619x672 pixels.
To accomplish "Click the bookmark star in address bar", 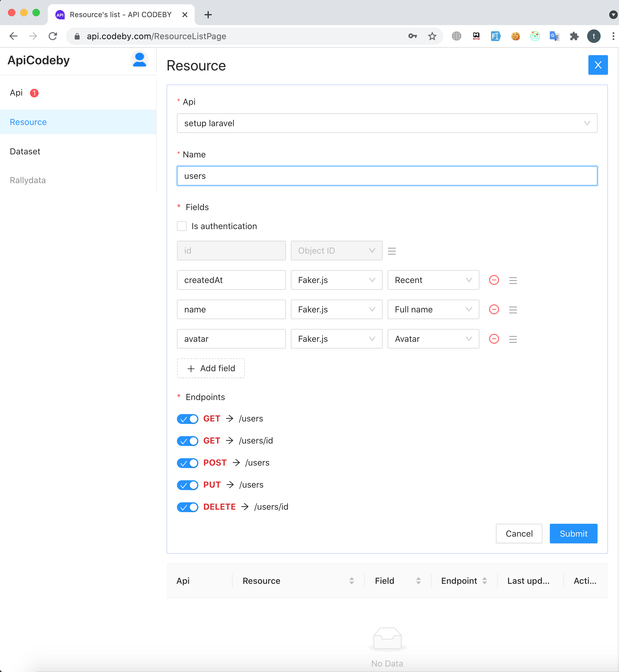I will tap(432, 36).
